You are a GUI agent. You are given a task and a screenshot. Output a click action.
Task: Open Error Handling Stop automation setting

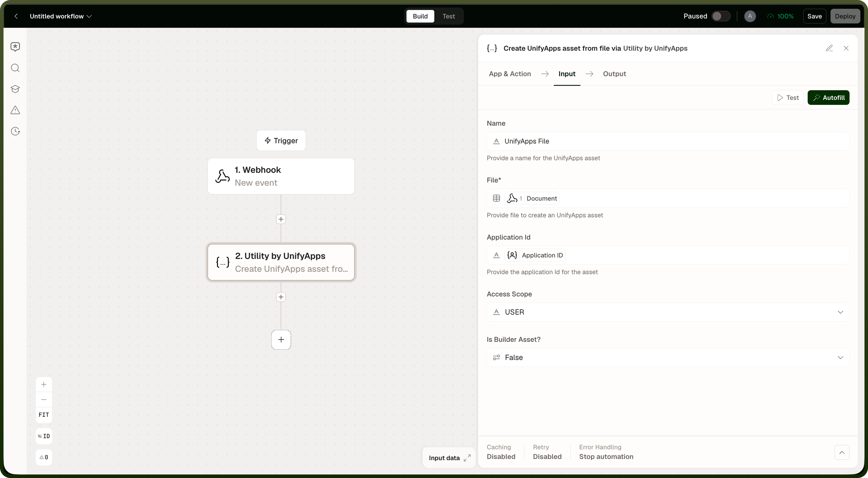(606, 452)
